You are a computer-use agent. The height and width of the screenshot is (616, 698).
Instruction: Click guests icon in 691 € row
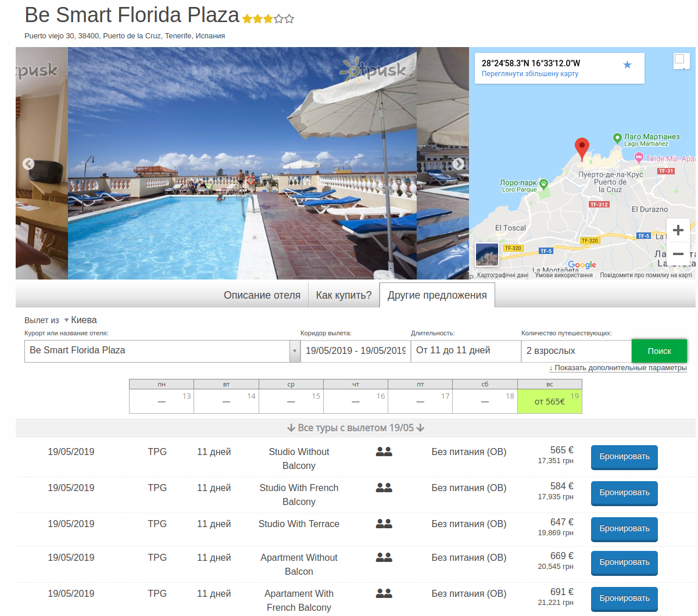pyautogui.click(x=384, y=593)
